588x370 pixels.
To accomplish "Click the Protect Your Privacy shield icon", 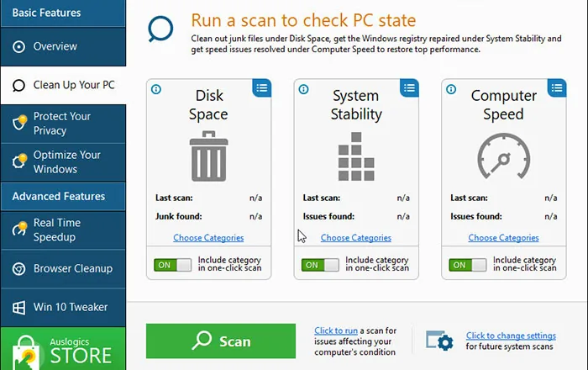I will [x=19, y=122].
